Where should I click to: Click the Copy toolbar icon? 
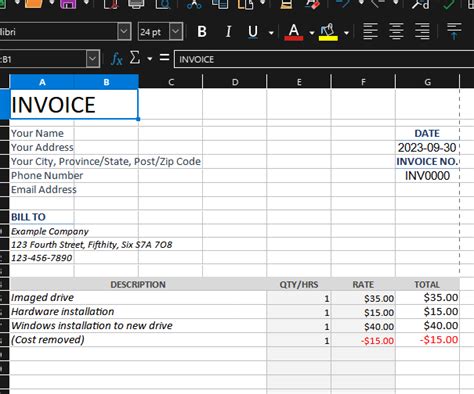(220, 4)
